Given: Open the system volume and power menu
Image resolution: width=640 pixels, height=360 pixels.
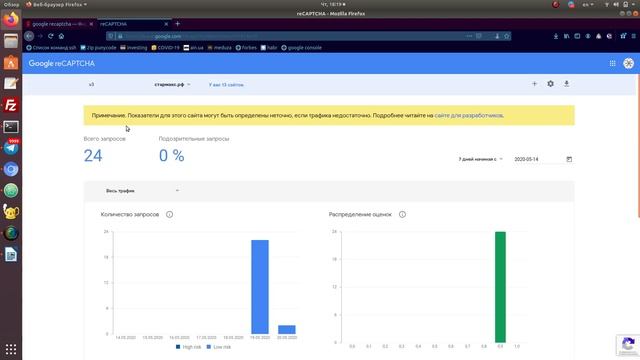Looking at the screenshot, I should tap(620, 4).
